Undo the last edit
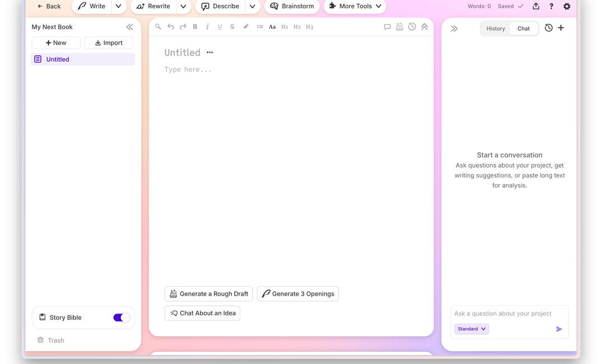Image resolution: width=602 pixels, height=364 pixels. (x=171, y=26)
